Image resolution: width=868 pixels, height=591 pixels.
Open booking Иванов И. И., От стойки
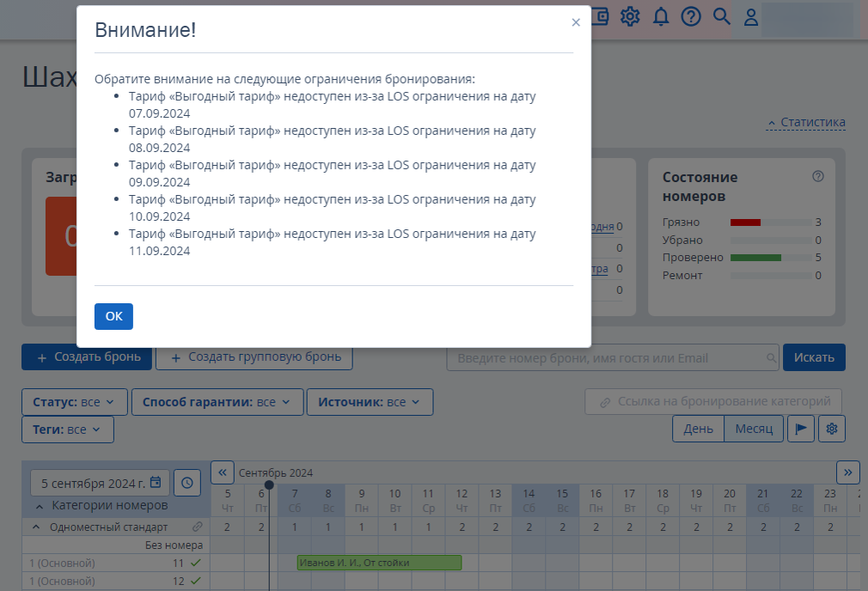[x=379, y=563]
